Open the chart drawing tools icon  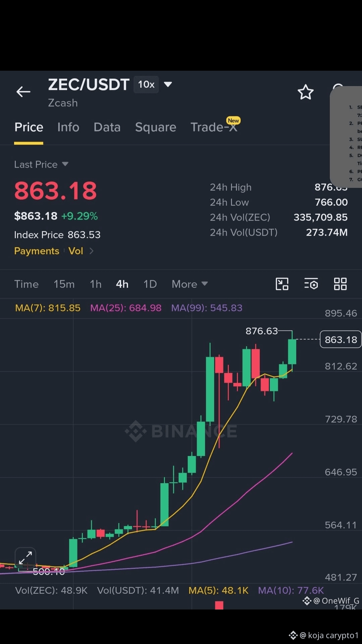coord(282,284)
